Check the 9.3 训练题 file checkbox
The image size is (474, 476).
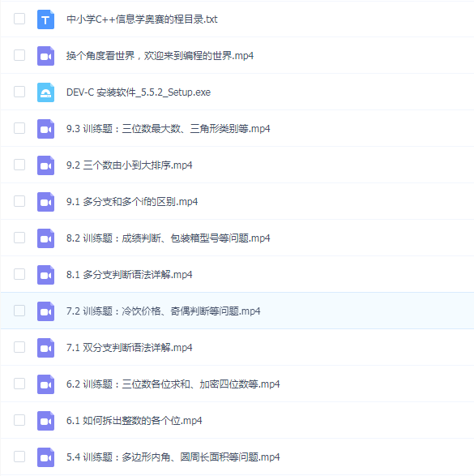[x=19, y=128]
